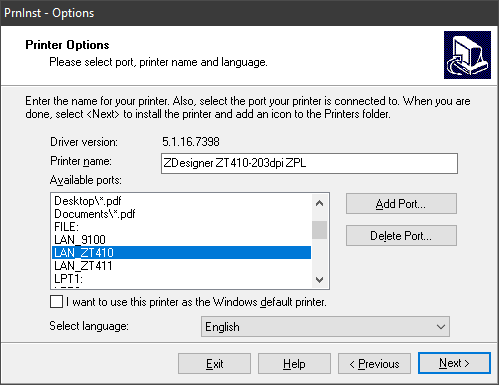Click the printer installer icon in header
This screenshot has width=499, height=385.
(467, 55)
